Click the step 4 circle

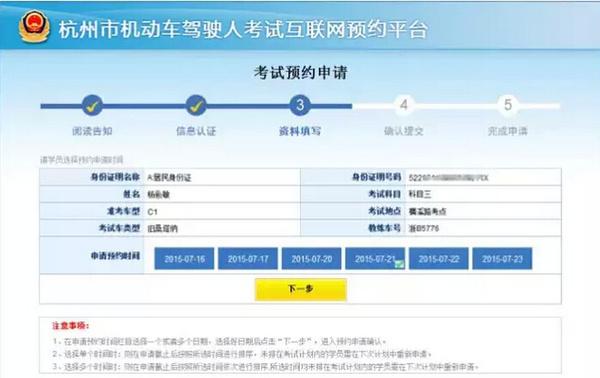404,105
